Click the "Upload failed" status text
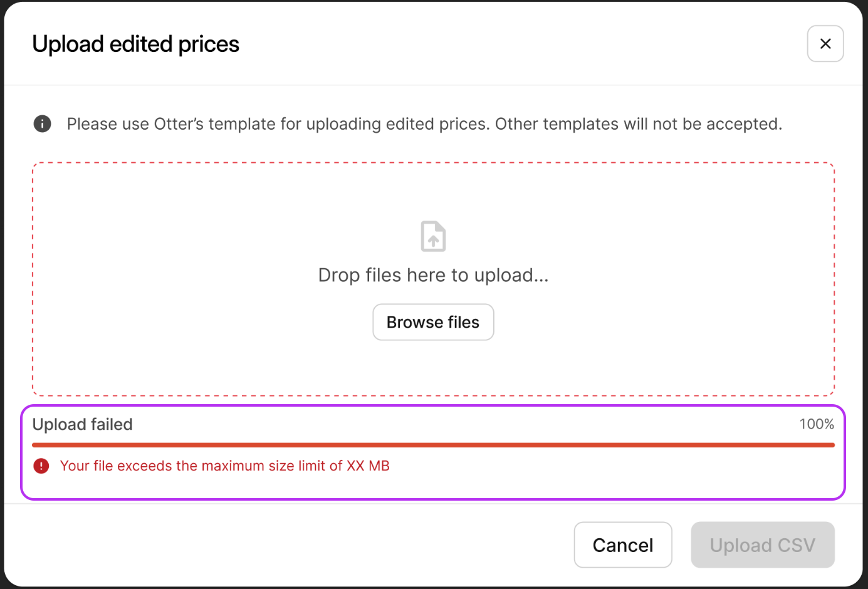868x589 pixels. click(x=83, y=424)
